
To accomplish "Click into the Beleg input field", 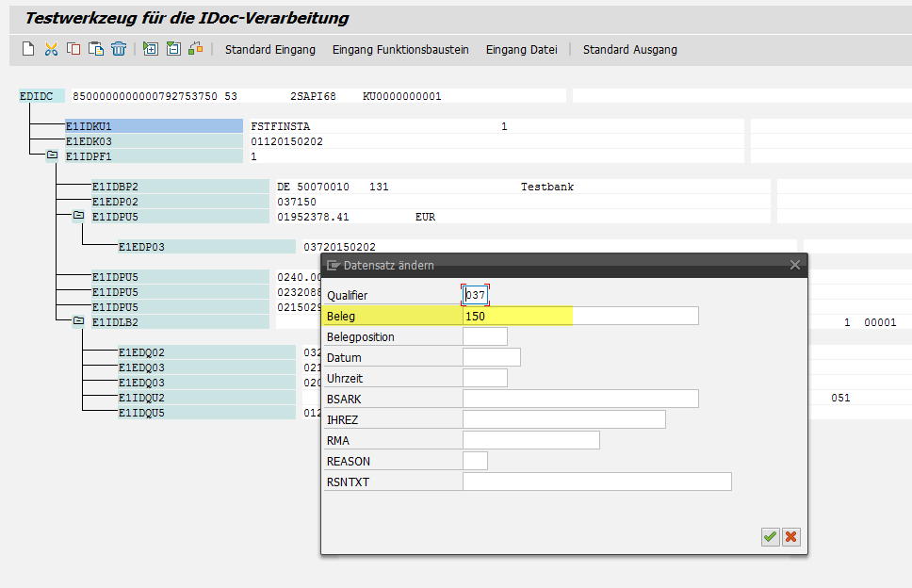I will click(x=579, y=316).
